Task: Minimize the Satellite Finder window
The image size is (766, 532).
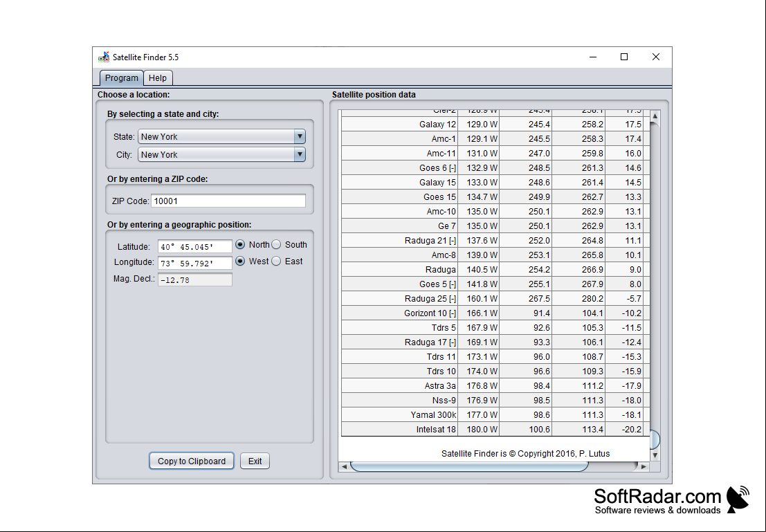Action: click(x=593, y=57)
